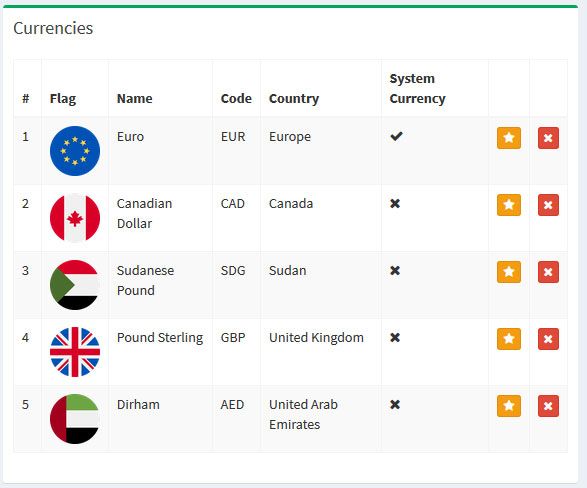Remove the Canadian Dollar row
This screenshot has height=488, width=587.
[x=548, y=205]
